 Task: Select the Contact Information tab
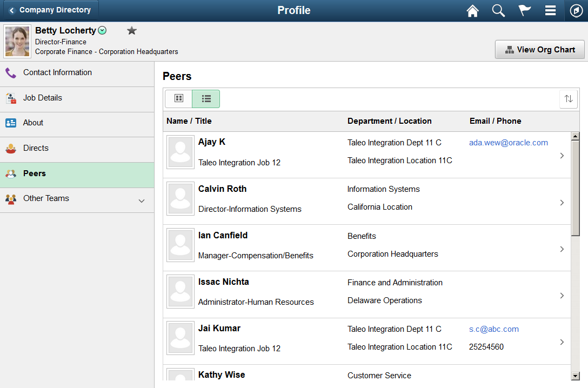77,73
